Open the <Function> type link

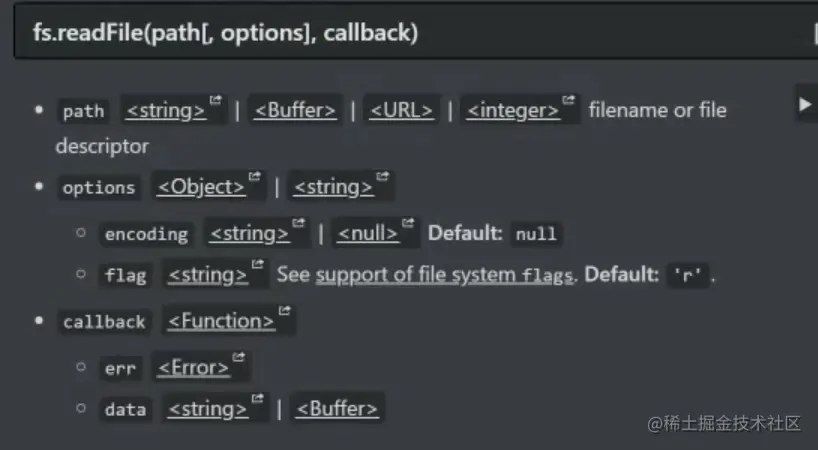tap(221, 321)
